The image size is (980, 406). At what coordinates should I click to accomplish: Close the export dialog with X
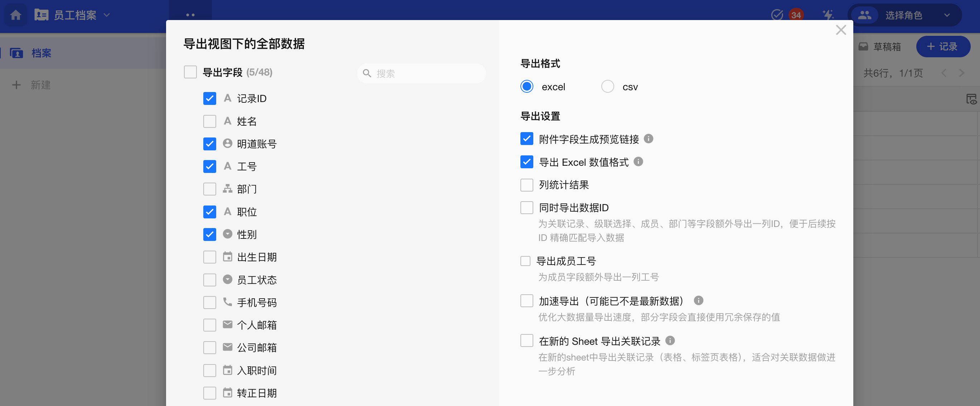[x=841, y=30]
